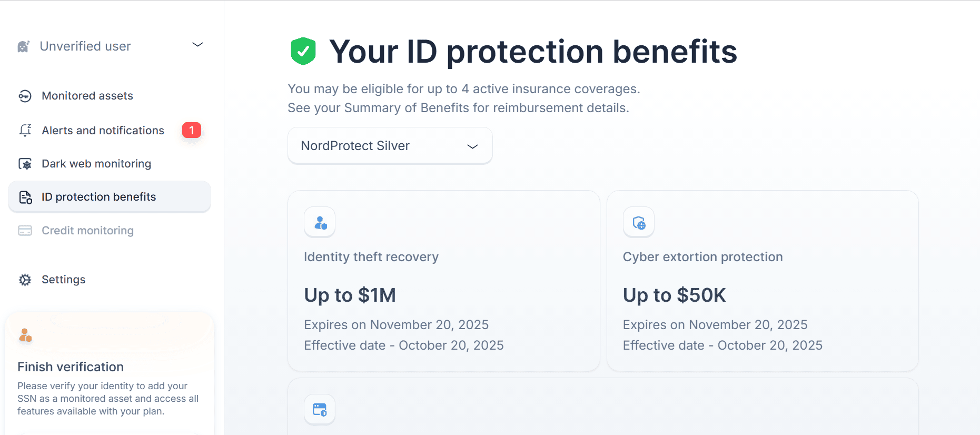The image size is (980, 435).
Task: Click the Credit monitoring card icon
Action: (25, 231)
